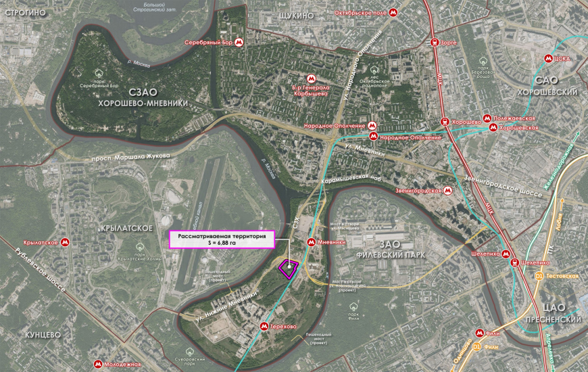
Task: Click the Мневники metro station icon
Action: pos(311,242)
